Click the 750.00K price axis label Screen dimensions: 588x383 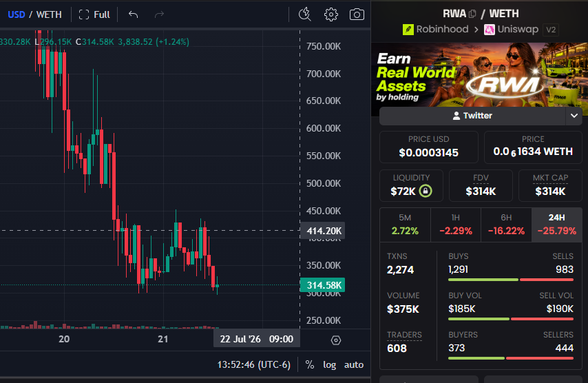(324, 46)
